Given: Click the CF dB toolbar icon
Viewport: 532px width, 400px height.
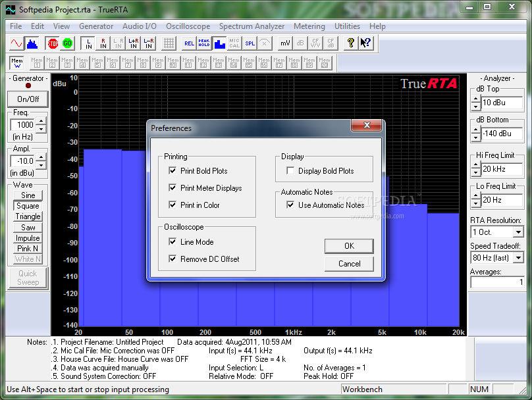Looking at the screenshot, I should click(331, 43).
